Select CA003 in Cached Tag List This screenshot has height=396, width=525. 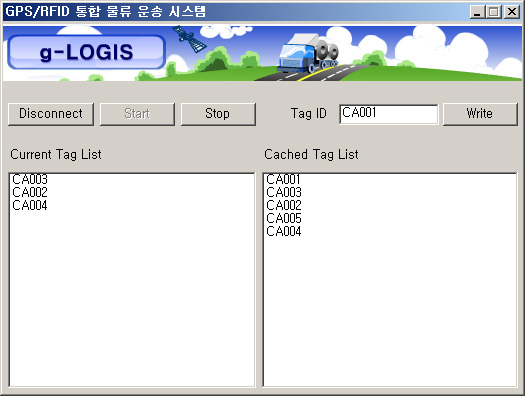click(x=284, y=192)
